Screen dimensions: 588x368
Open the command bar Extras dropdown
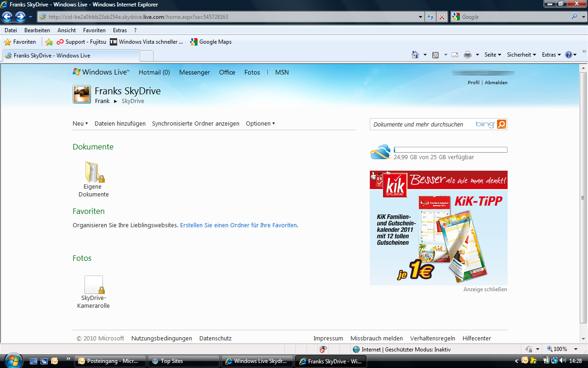(551, 55)
